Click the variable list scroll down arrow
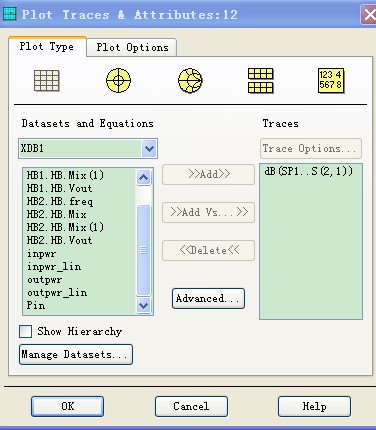Screen dimensions: 376x430 [x=144, y=305]
